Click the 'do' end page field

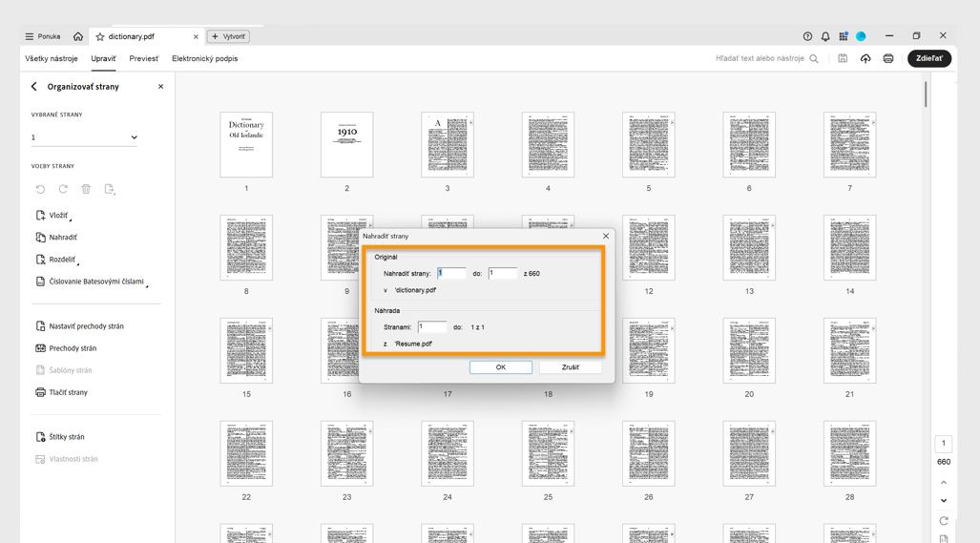point(503,273)
